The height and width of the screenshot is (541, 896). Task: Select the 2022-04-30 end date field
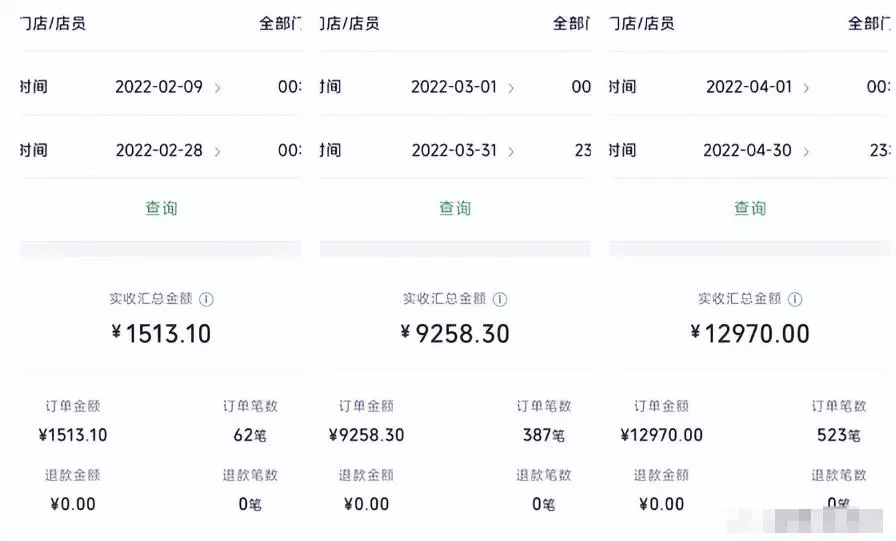click(x=747, y=151)
